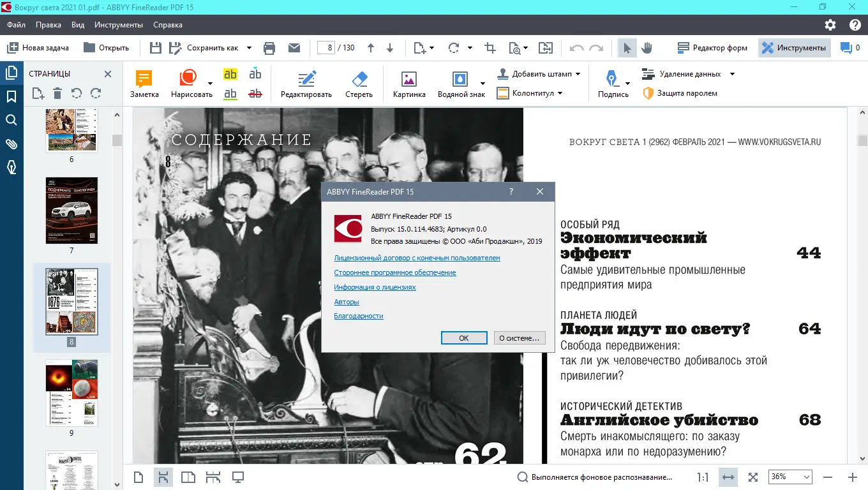Open the Файл menu

click(x=17, y=25)
